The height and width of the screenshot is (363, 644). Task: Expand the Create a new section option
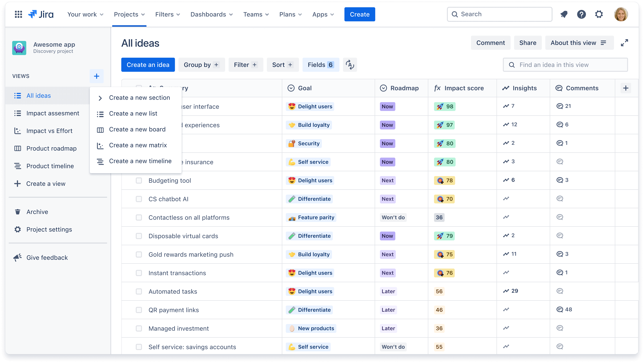[x=100, y=98]
